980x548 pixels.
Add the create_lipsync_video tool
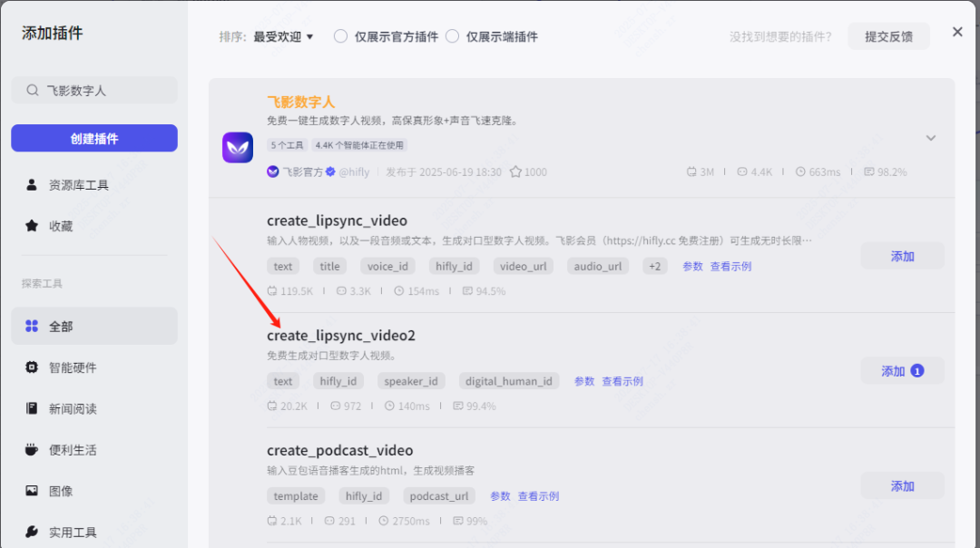902,256
